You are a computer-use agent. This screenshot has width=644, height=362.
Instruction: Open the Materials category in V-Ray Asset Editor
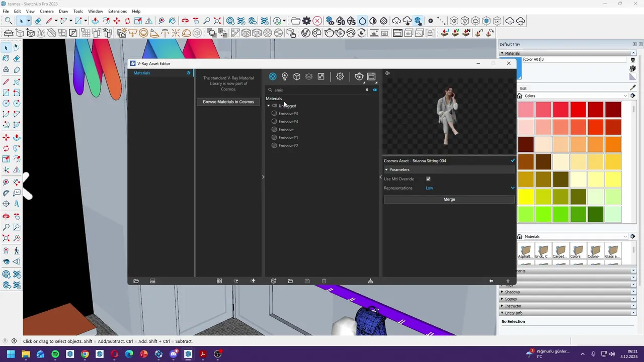(x=272, y=76)
